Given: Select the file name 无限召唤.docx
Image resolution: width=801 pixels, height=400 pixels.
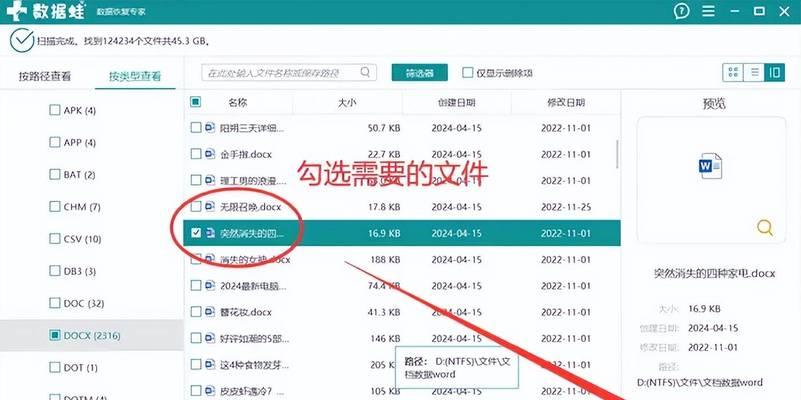Looking at the screenshot, I should coord(250,207).
